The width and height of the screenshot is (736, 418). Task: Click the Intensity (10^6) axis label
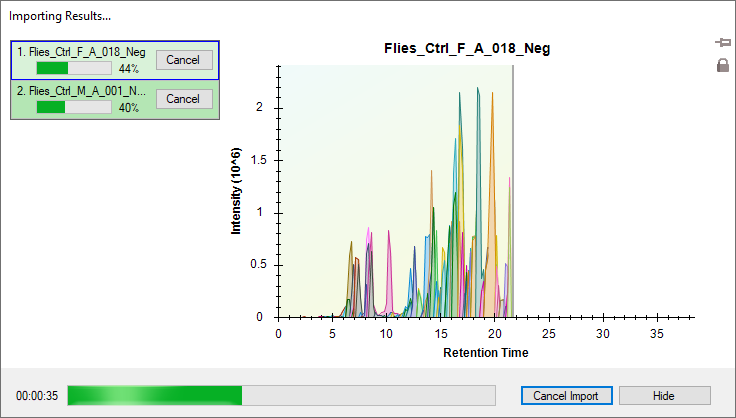coord(236,191)
